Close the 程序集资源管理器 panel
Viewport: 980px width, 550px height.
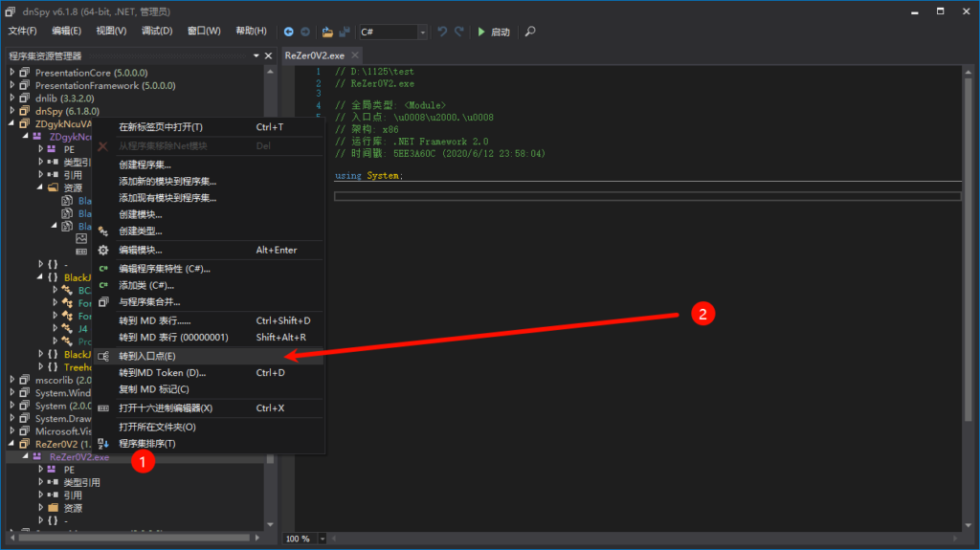(x=268, y=55)
